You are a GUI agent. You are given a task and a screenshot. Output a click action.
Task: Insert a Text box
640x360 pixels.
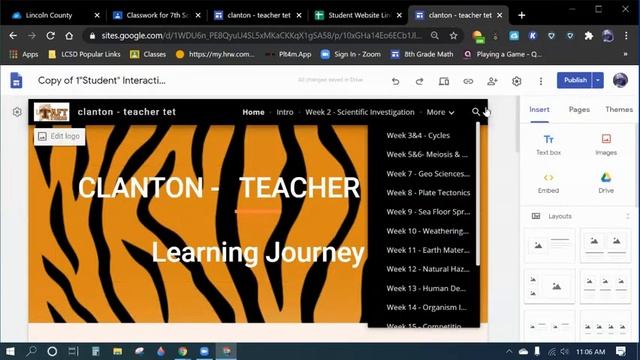(549, 144)
